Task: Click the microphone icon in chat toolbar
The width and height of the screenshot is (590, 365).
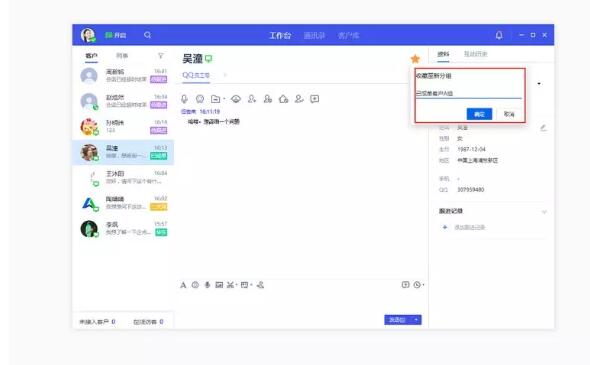Action: tap(184, 99)
